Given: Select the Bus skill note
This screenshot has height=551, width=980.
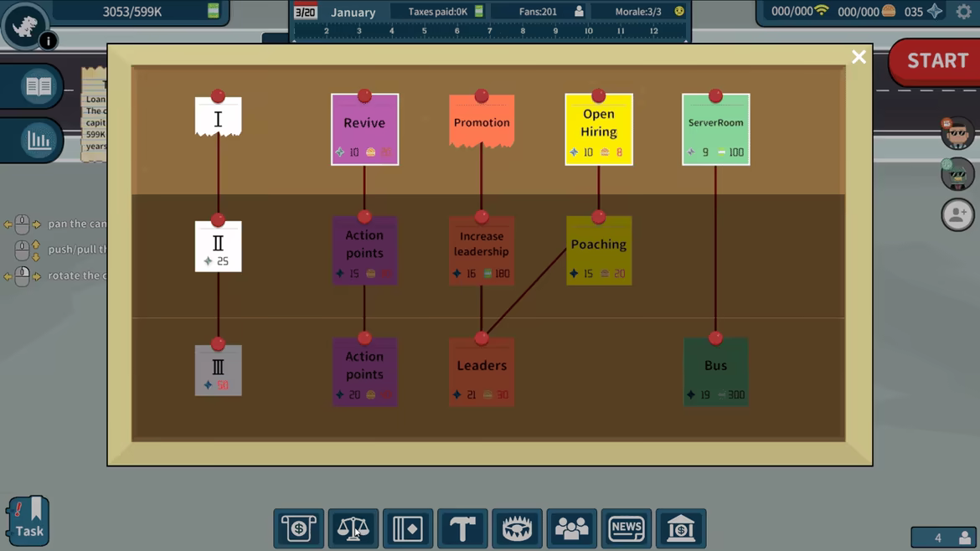Looking at the screenshot, I should (715, 373).
